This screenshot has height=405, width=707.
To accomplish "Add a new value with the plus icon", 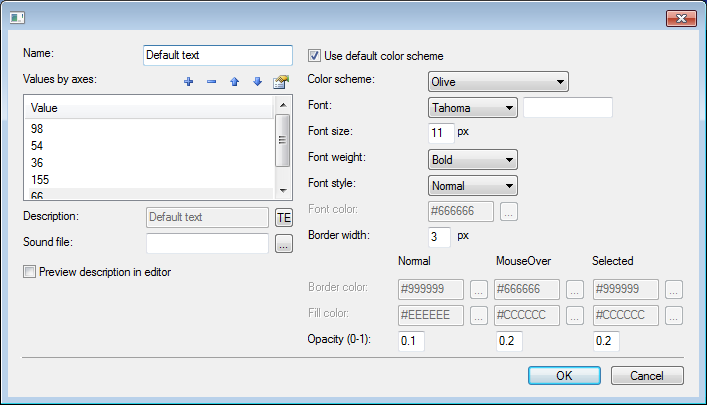I will [x=188, y=82].
